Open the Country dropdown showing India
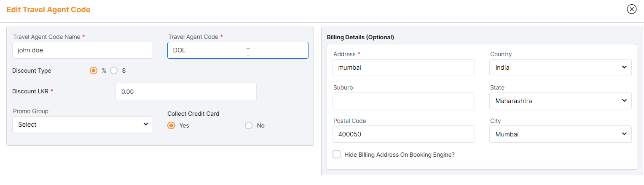The image size is (644, 185). click(x=560, y=68)
